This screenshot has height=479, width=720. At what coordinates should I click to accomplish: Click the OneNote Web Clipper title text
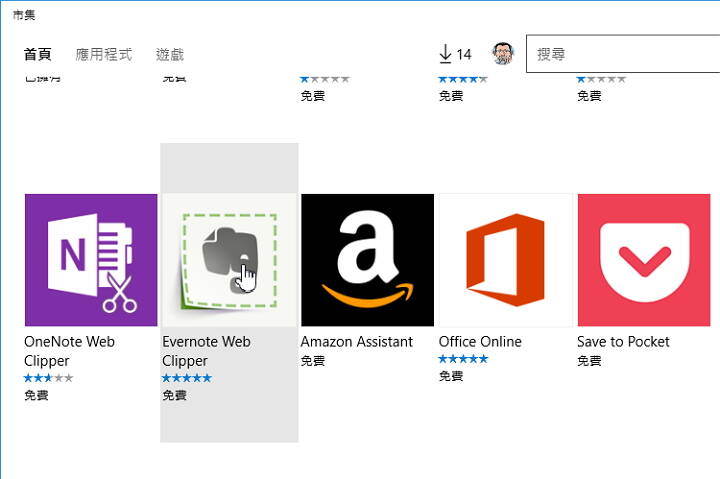tap(69, 351)
